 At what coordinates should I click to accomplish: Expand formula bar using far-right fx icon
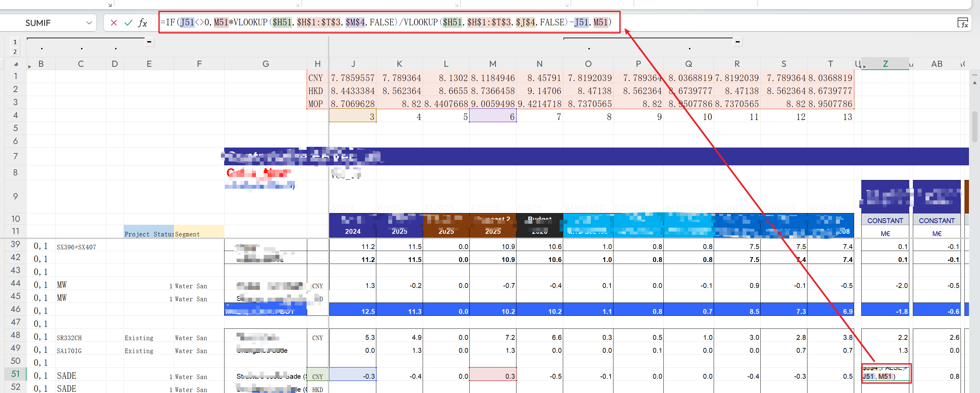tap(962, 23)
